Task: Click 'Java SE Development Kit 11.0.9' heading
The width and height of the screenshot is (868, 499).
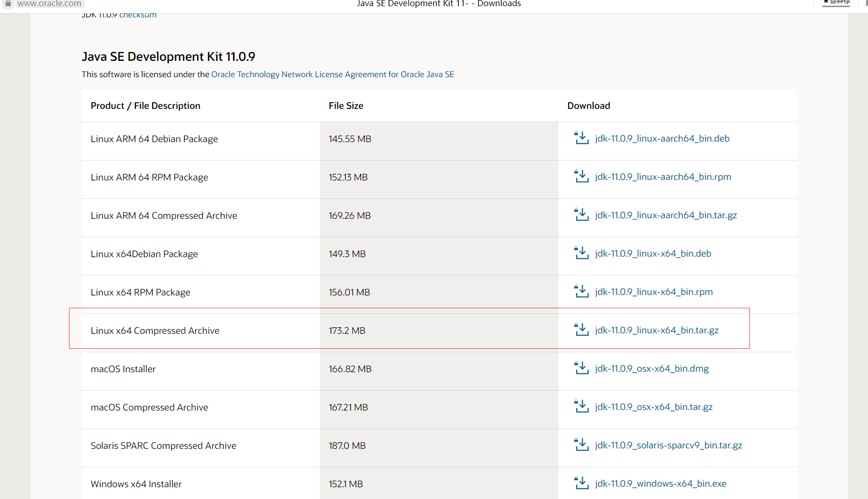Action: 169,57
